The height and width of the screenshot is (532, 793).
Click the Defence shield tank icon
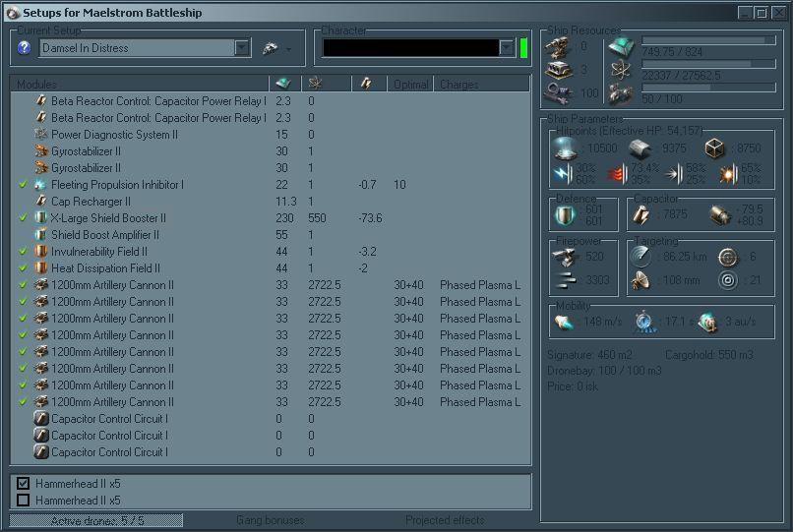[x=565, y=215]
